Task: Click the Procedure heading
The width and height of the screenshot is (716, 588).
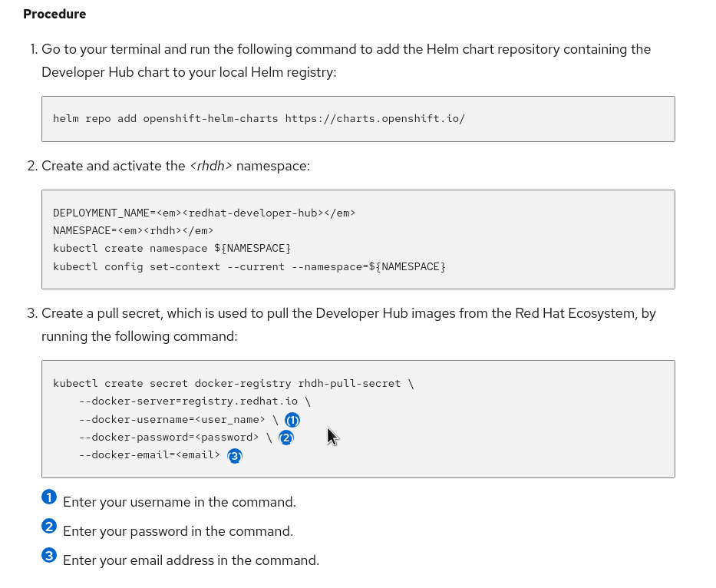Action: 54,14
